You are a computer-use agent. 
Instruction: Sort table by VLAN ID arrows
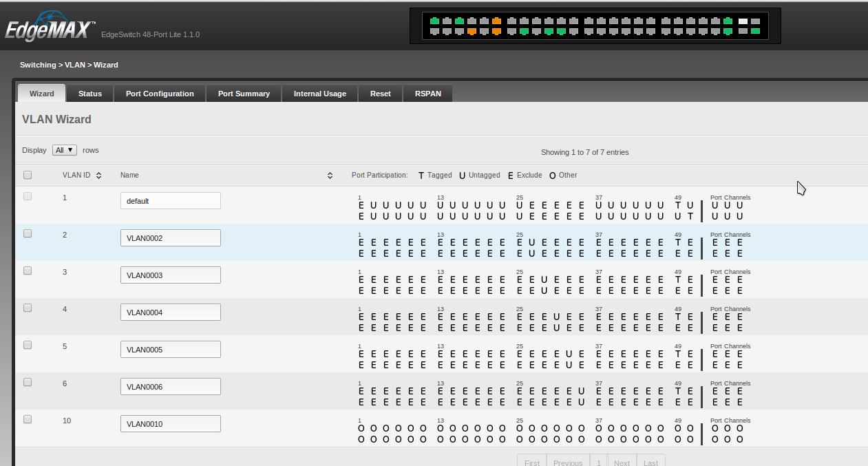tap(99, 176)
